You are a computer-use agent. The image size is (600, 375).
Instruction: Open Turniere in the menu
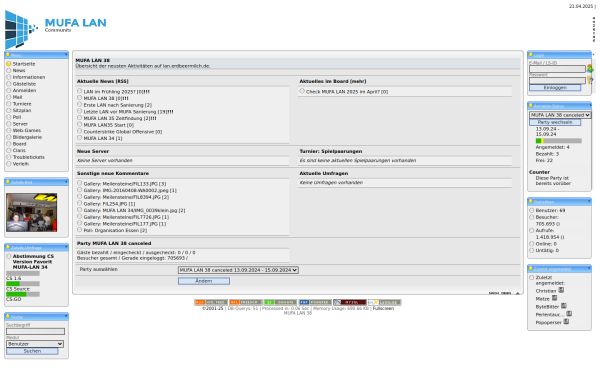pyautogui.click(x=22, y=104)
